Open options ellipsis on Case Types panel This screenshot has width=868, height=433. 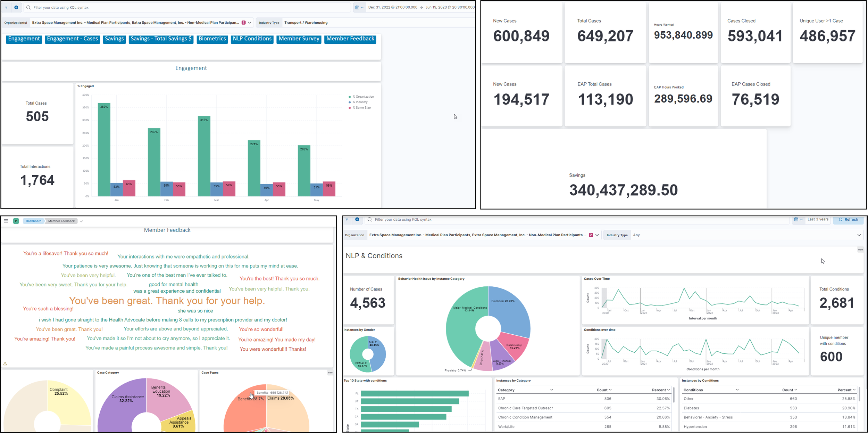click(x=330, y=373)
